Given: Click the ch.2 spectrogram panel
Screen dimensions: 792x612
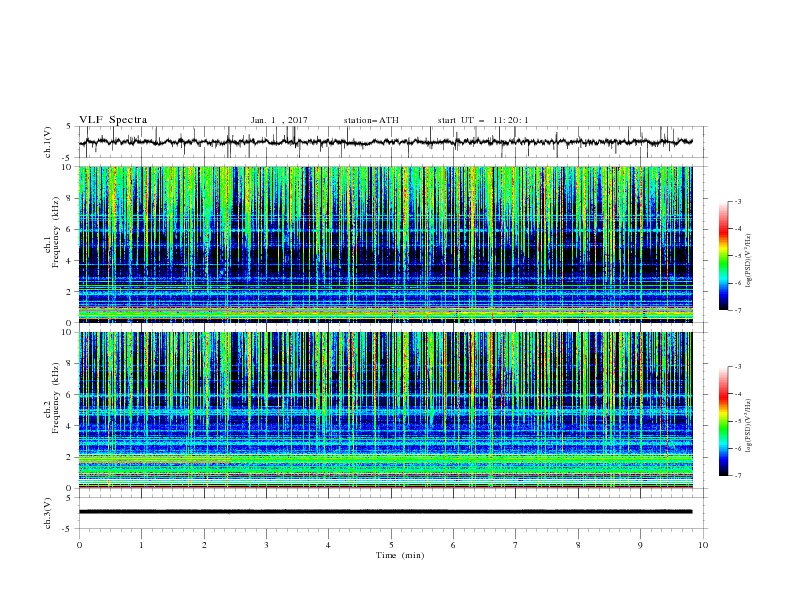Looking at the screenshot, I should click(x=386, y=410).
